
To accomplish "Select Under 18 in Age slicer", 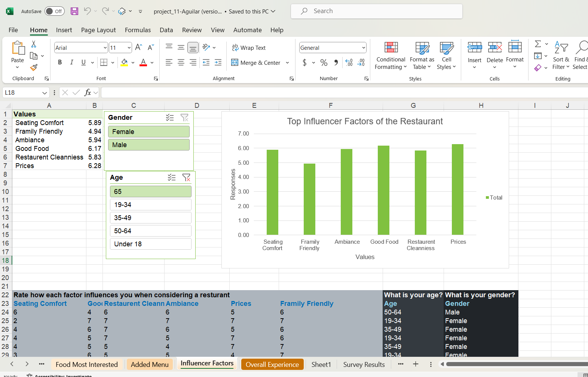I will point(151,244).
